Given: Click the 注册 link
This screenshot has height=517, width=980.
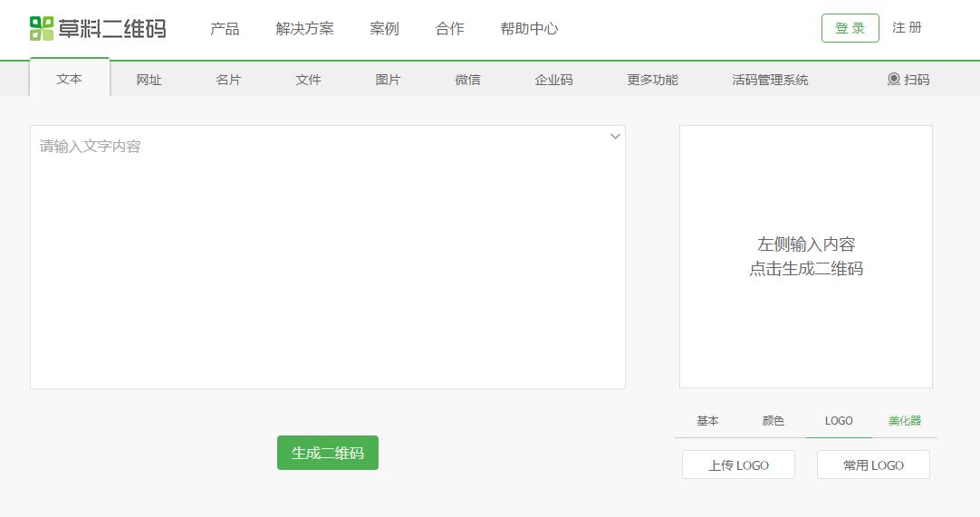Looking at the screenshot, I should point(907,27).
